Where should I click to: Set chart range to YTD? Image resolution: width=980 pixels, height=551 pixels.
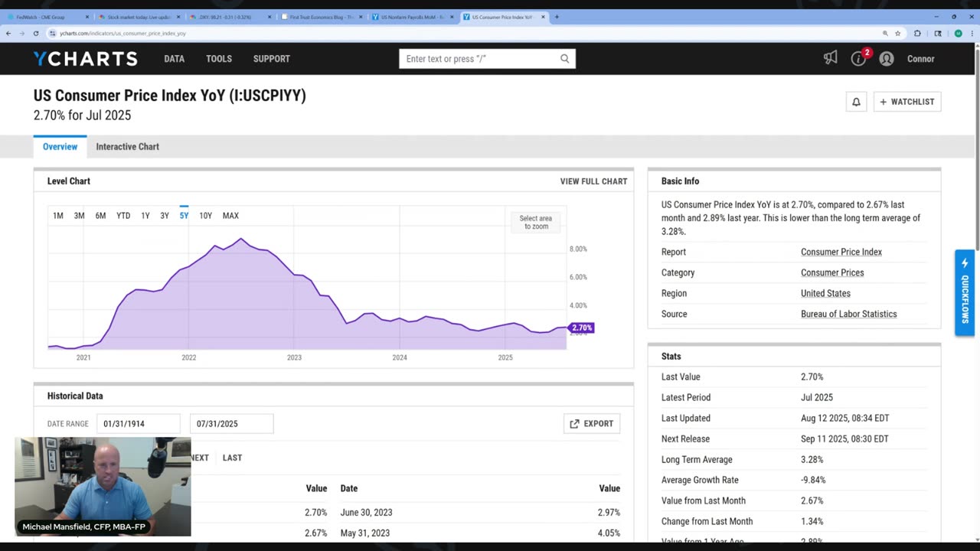click(x=123, y=216)
